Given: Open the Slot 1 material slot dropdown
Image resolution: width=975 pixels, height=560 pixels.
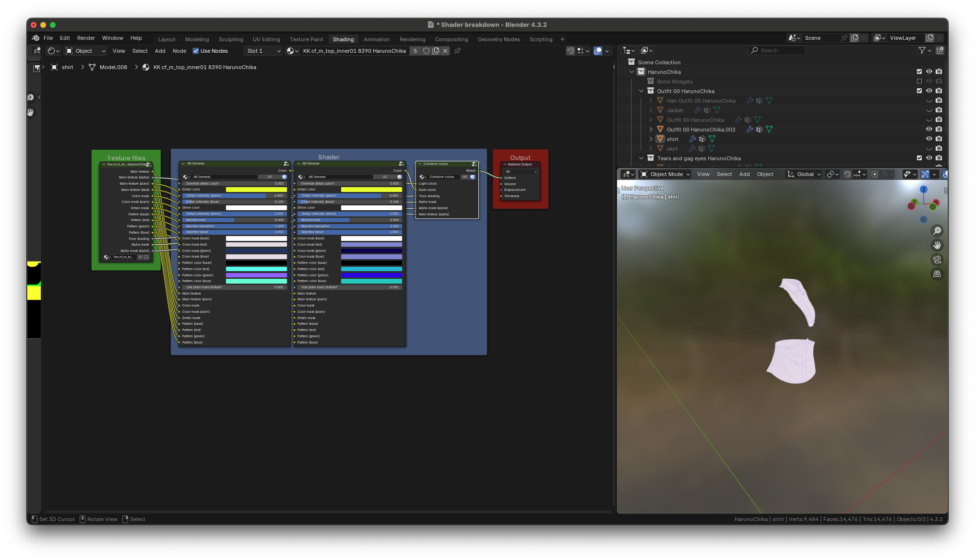Looking at the screenshot, I should pos(263,51).
